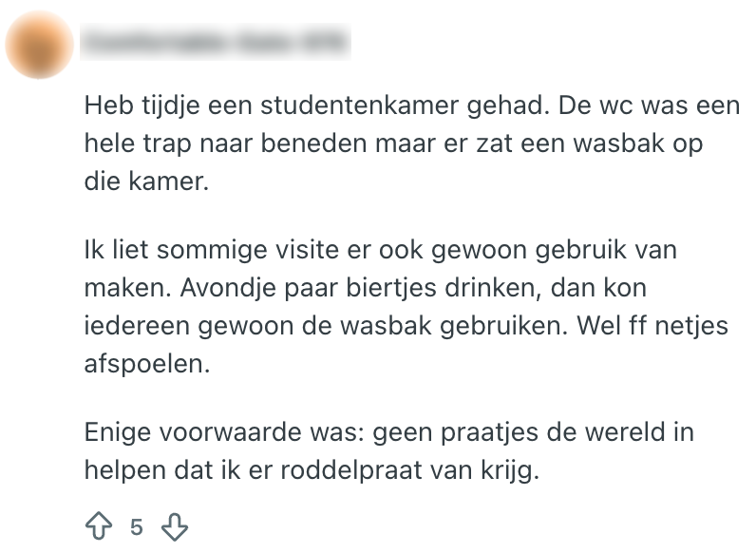Open the blurred username profile link
Image resolution: width=756 pixels, height=553 pixels.
(x=216, y=43)
